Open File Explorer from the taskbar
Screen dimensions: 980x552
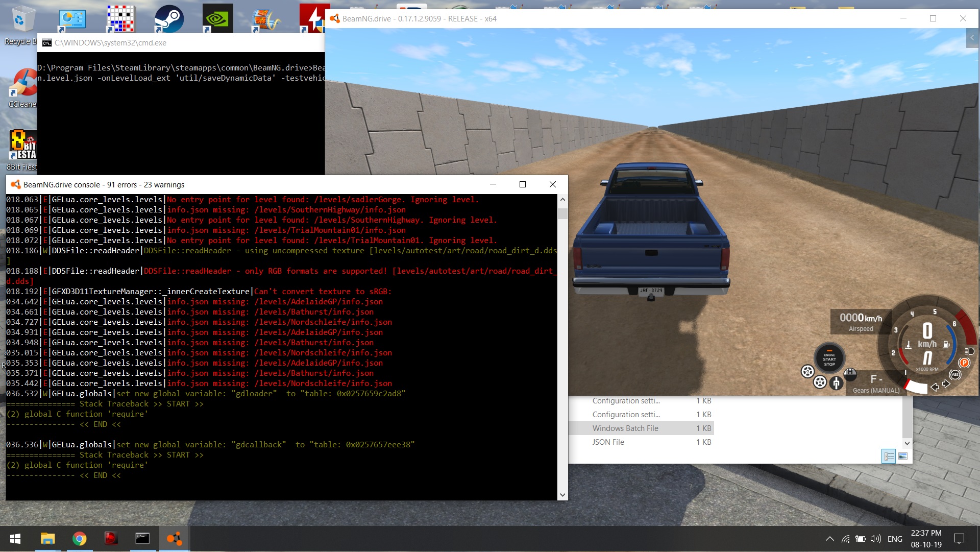pos(47,539)
